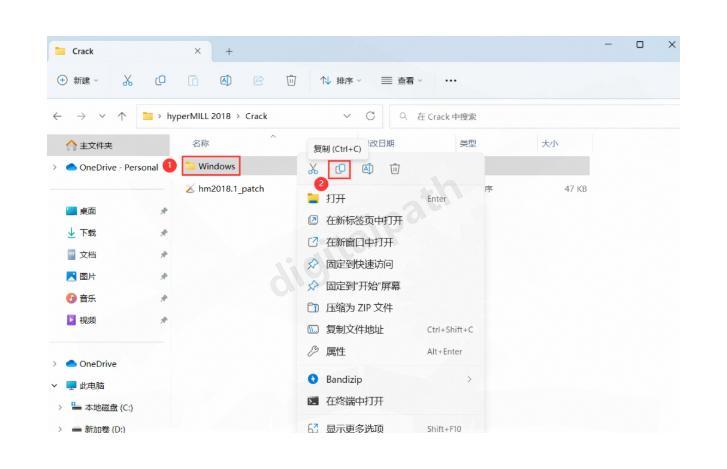Click the Cut icon in the top toolbar

[x=127, y=81]
